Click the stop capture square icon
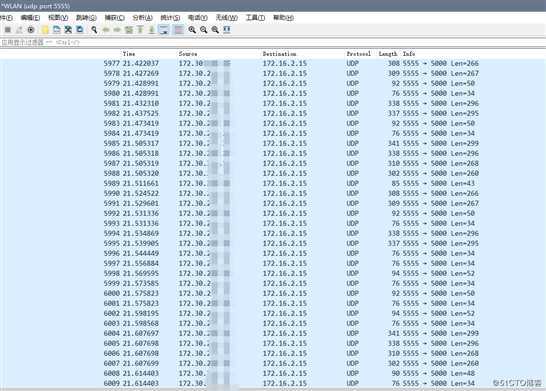The height and width of the screenshot is (391, 546). [x=8, y=30]
